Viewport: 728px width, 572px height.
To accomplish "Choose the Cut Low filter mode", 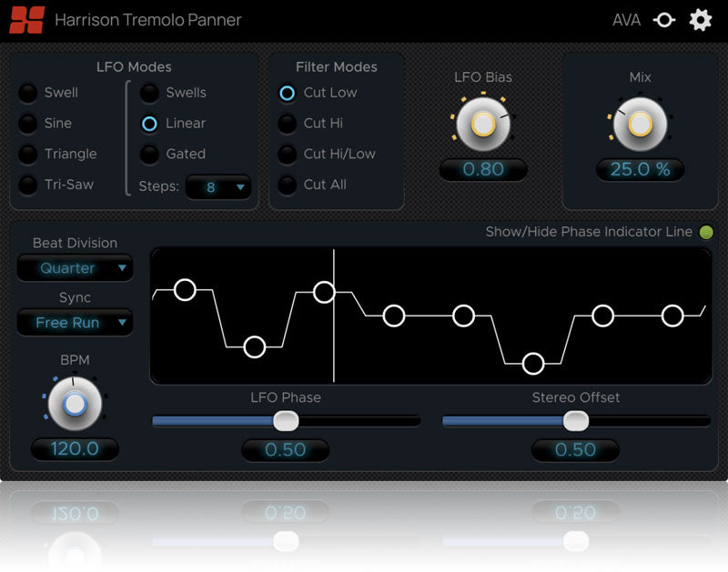I will (287, 93).
